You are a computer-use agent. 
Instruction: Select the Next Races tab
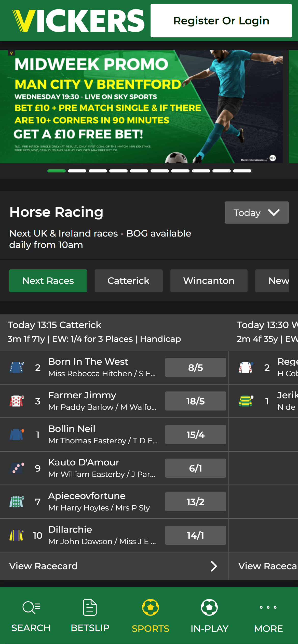48,281
